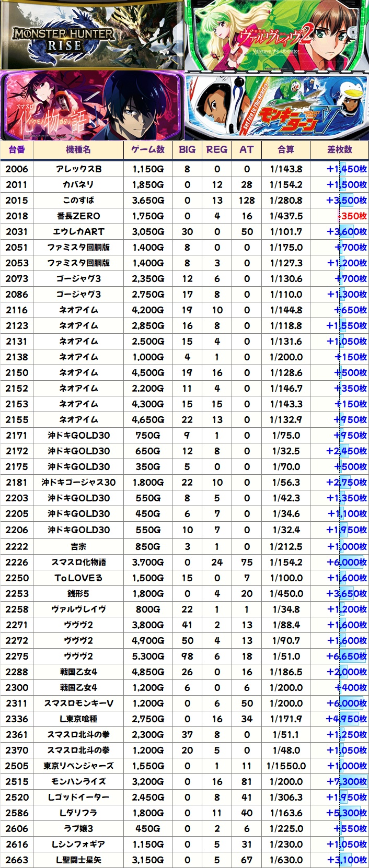The height and width of the screenshot is (868, 369).
Task: Click the 合算 column header
Action: click(x=286, y=150)
